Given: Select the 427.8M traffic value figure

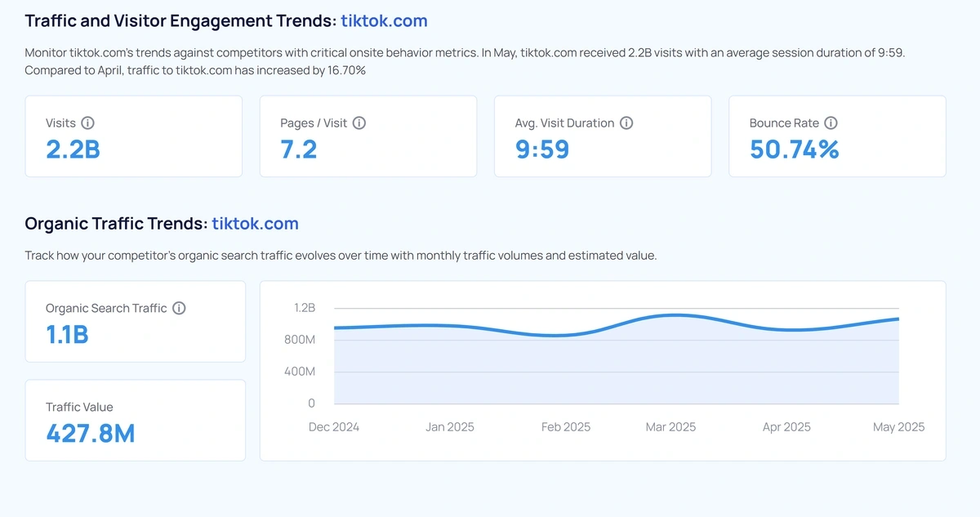Looking at the screenshot, I should click(91, 434).
